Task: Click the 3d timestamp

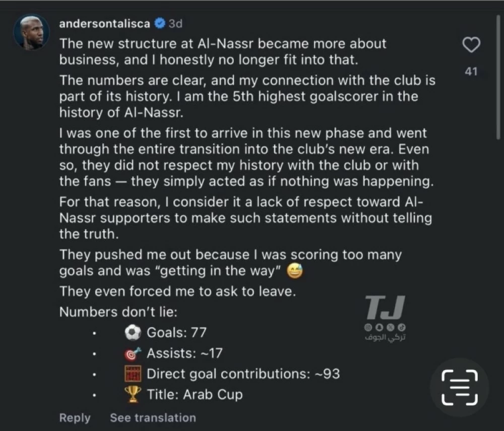Action: pyautogui.click(x=175, y=24)
